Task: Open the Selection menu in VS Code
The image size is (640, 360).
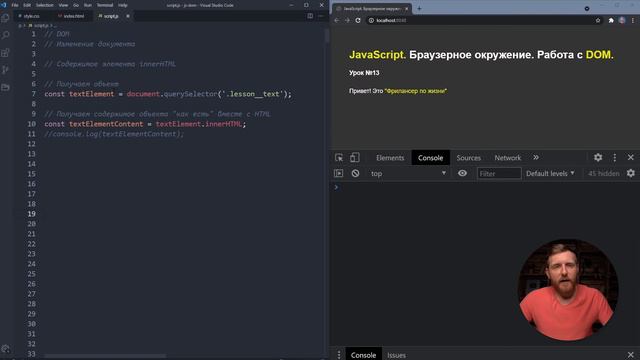Action: coord(44,5)
